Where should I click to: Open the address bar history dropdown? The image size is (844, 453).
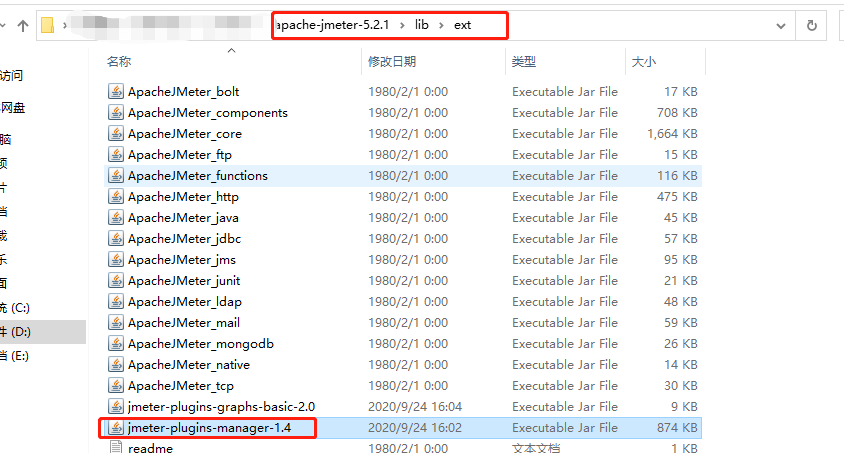(780, 26)
